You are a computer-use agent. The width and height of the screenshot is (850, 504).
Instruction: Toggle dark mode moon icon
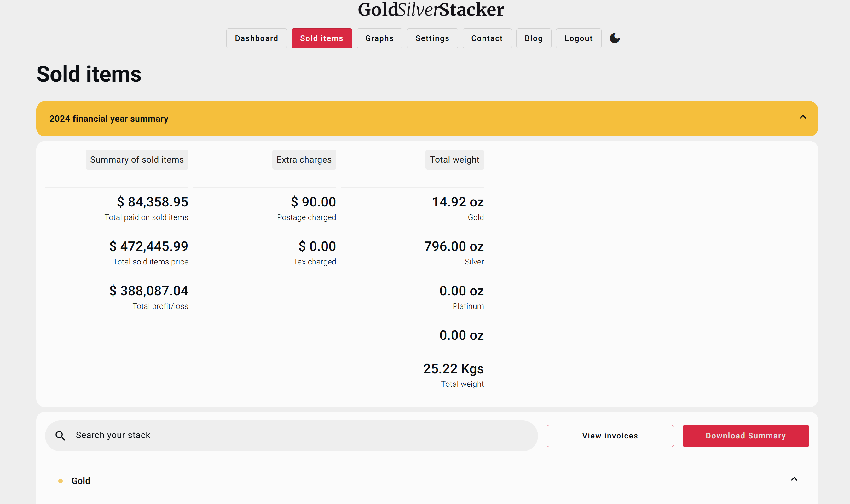tap(615, 38)
